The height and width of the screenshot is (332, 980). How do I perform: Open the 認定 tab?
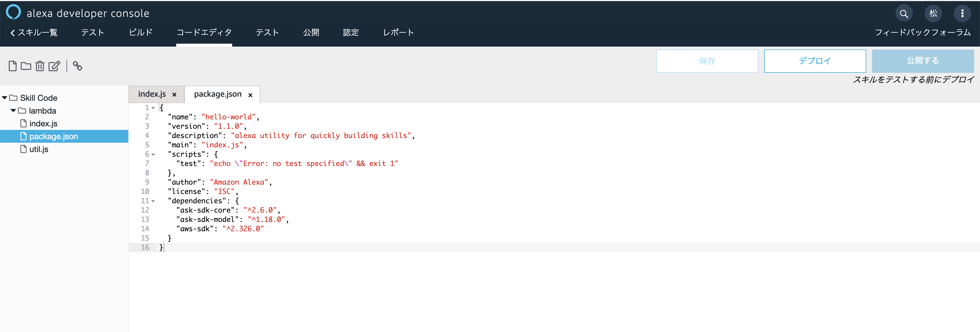click(x=351, y=33)
